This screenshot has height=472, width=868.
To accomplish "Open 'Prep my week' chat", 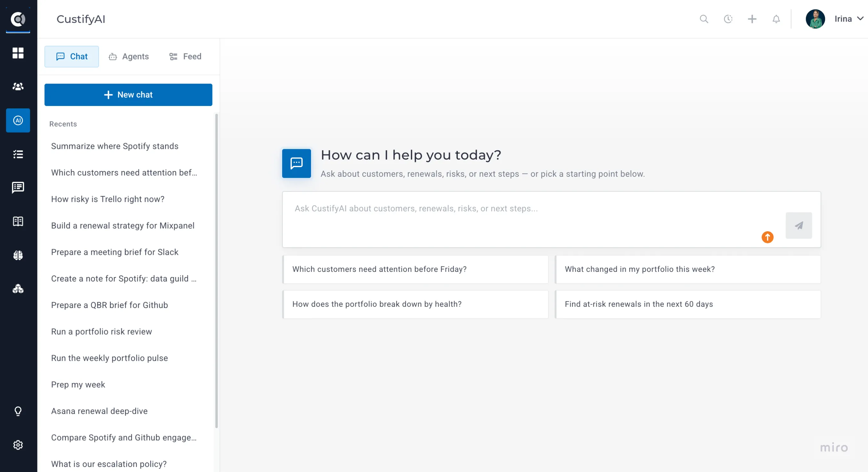I will (x=78, y=384).
